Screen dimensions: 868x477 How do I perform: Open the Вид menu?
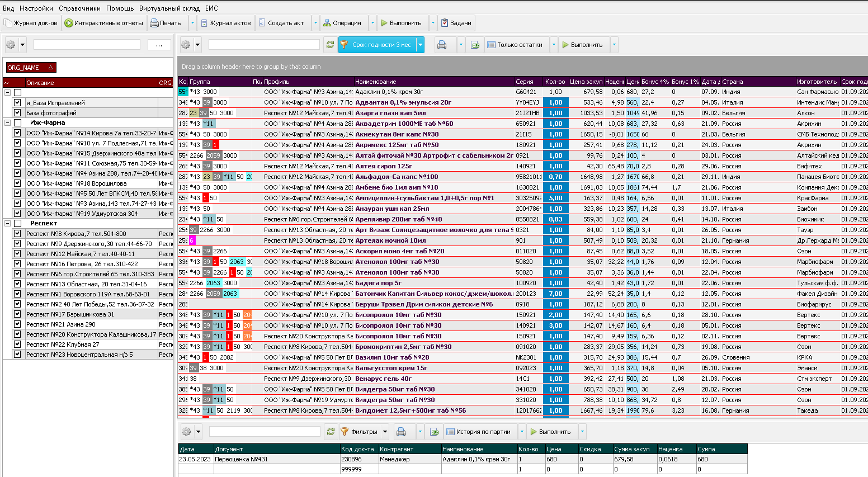coord(8,8)
